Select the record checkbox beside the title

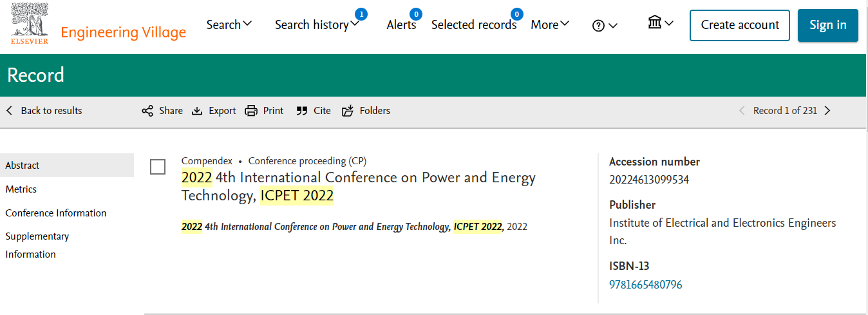pos(158,167)
